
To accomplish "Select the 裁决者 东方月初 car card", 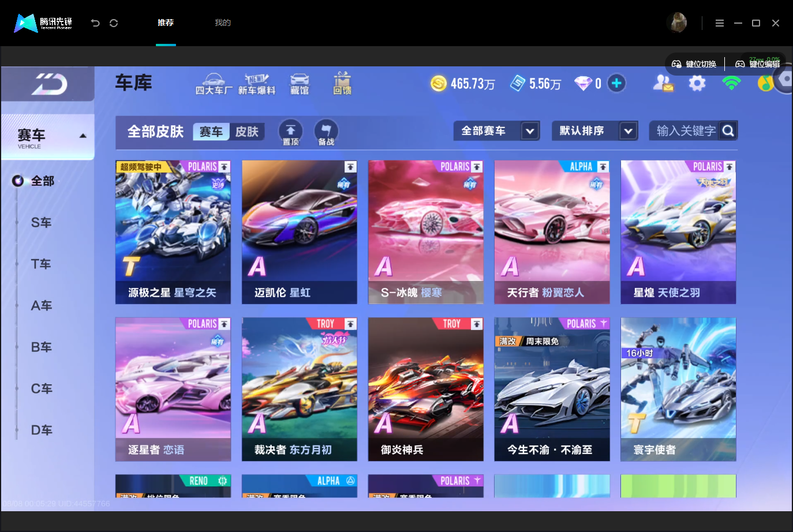I will 300,389.
